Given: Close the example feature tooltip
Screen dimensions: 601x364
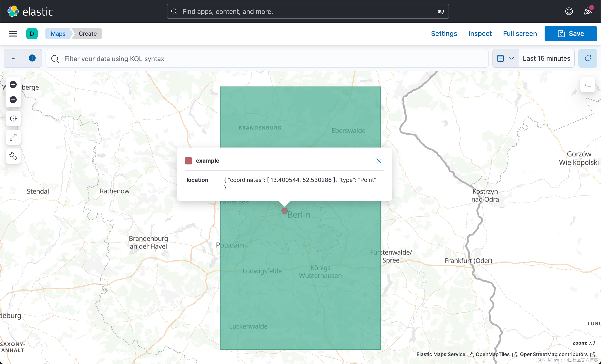Looking at the screenshot, I should (x=379, y=160).
